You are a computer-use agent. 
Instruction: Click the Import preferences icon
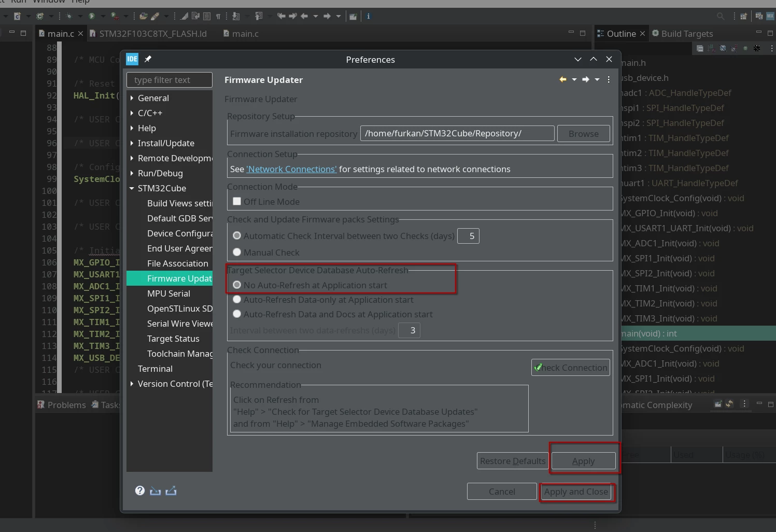coord(155,491)
